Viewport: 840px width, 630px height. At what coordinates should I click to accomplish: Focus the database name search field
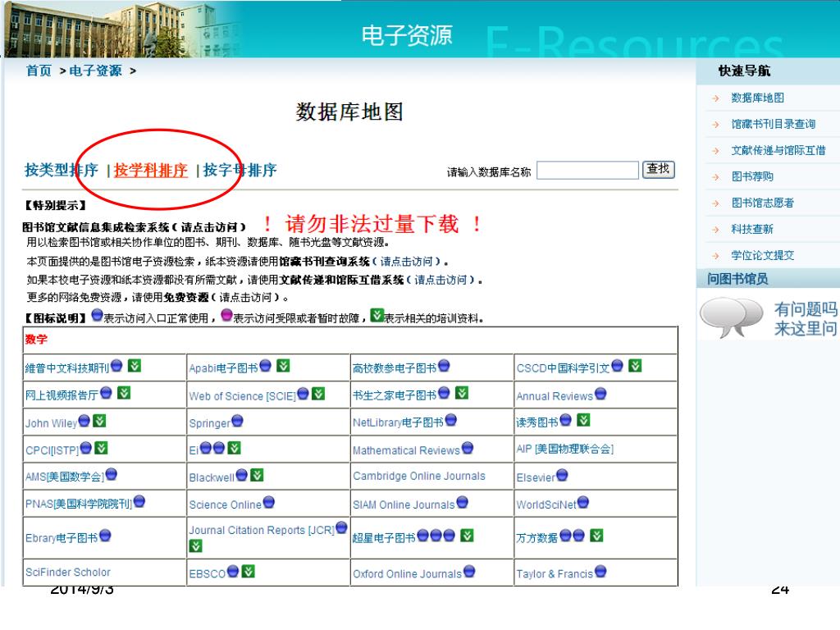point(587,171)
